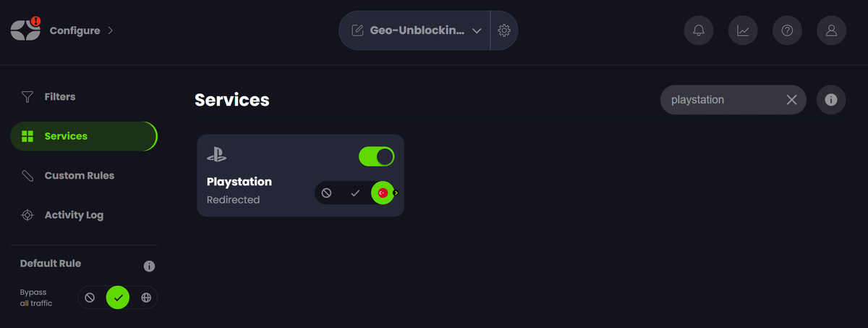This screenshot has width=868, height=328.
Task: Set default rule to redirect globe
Action: click(x=146, y=298)
